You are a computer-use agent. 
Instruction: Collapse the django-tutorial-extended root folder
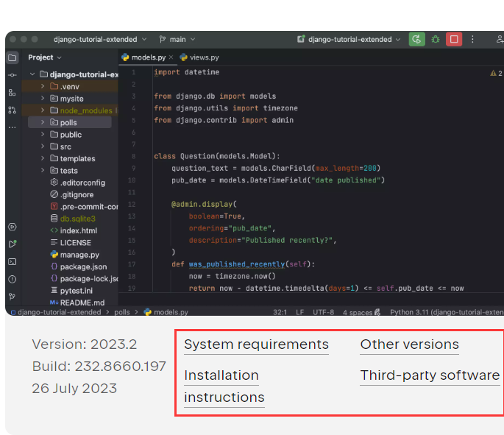coord(32,74)
